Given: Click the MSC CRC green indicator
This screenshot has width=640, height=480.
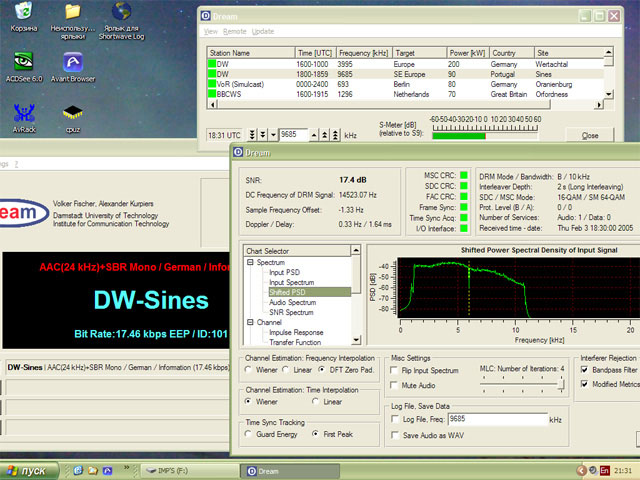Looking at the screenshot, I should tap(464, 175).
